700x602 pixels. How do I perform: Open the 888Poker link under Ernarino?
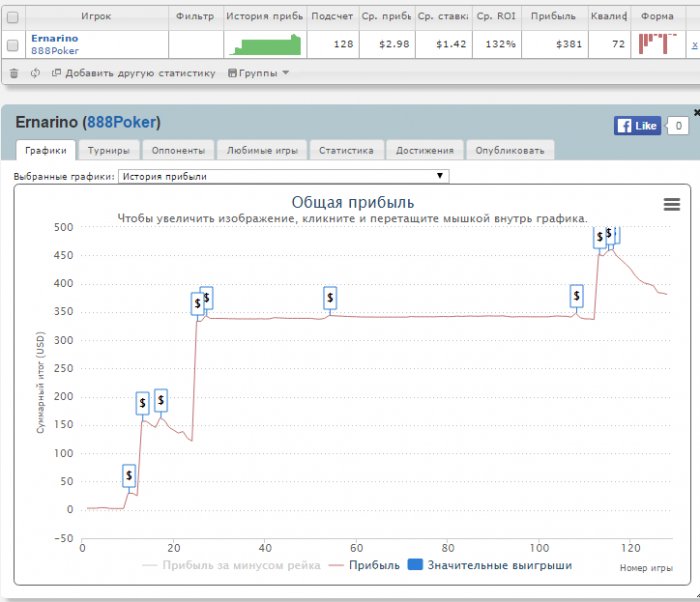point(54,51)
